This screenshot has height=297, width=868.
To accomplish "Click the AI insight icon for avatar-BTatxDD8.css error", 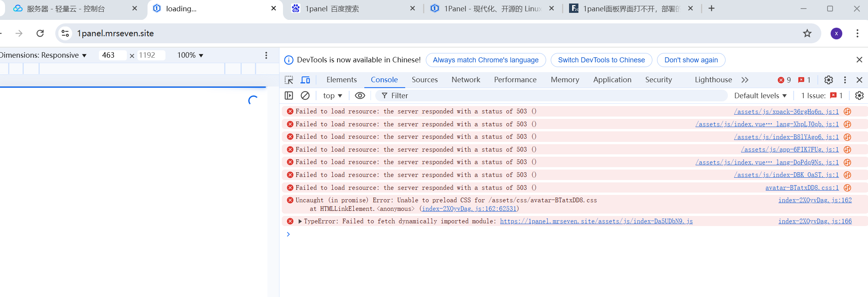I will click(847, 188).
